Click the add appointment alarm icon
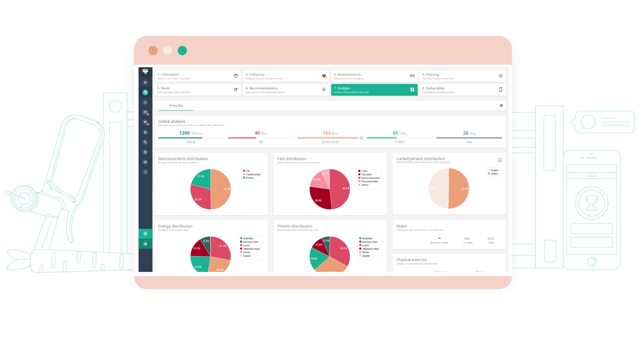Screen dimensions: 644x337 point(145,234)
